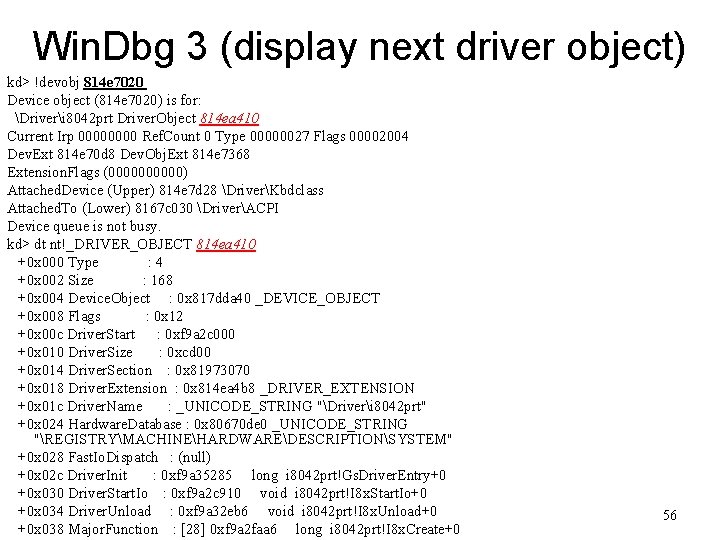Click the '+0x008 Flags : 0x12' line
720x540 pixels.
(x=100, y=316)
